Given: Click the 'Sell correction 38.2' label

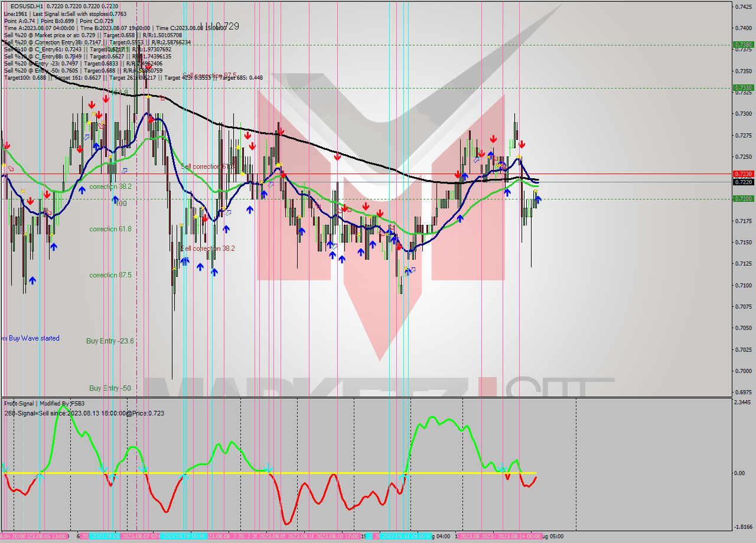Looking at the screenshot, I should coord(208,249).
